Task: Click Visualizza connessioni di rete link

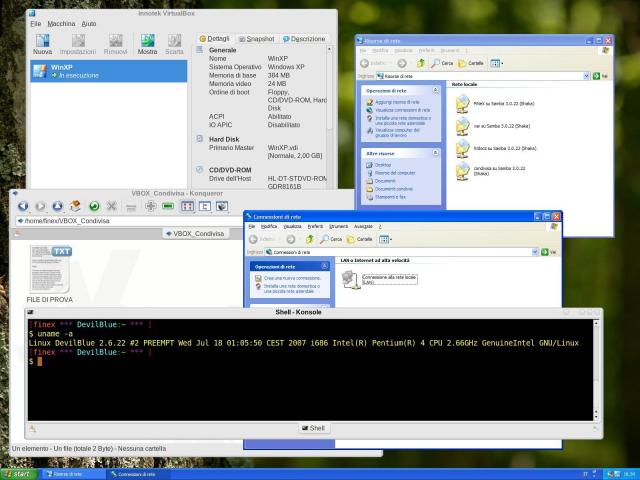Action: (402, 110)
